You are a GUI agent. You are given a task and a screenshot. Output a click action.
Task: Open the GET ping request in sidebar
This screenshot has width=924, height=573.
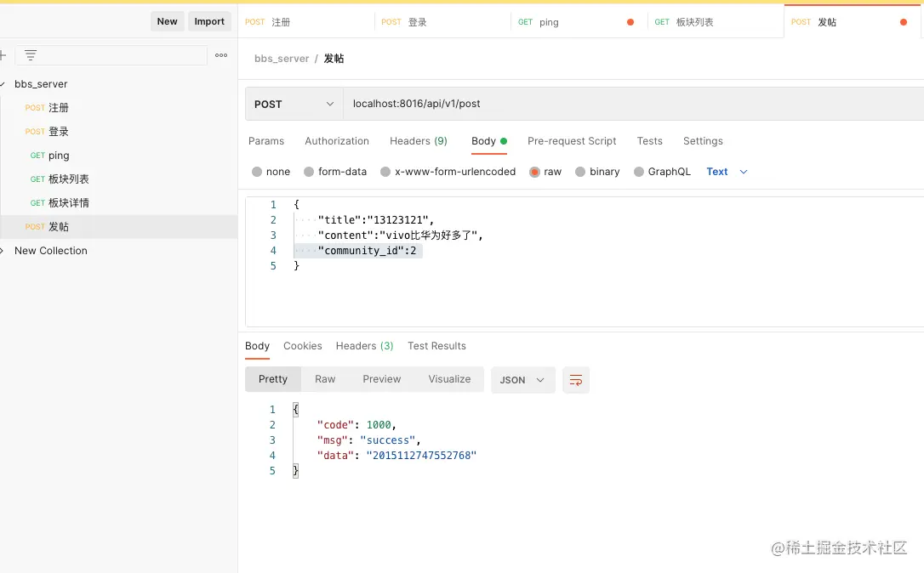(x=118, y=156)
